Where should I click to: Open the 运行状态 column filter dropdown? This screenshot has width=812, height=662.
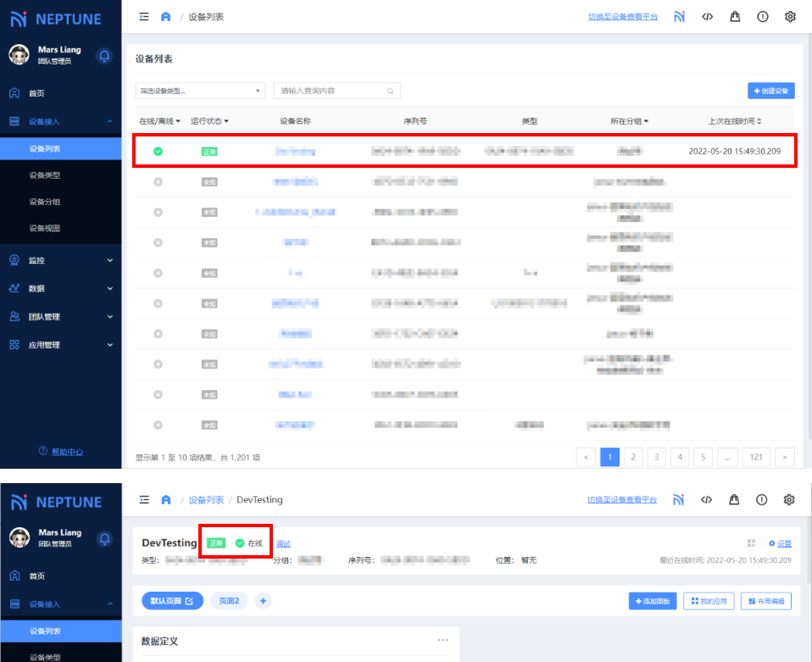pyautogui.click(x=209, y=121)
